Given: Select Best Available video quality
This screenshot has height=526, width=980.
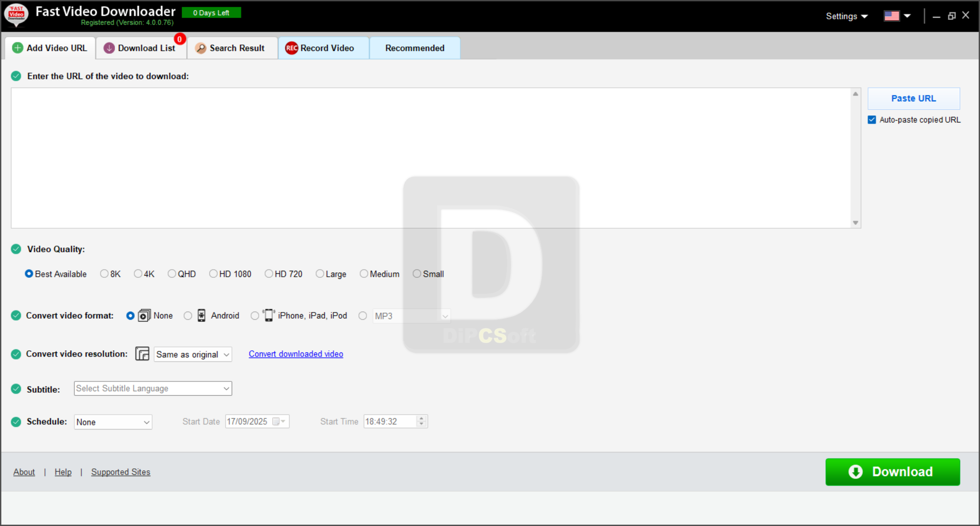Looking at the screenshot, I should coord(29,274).
